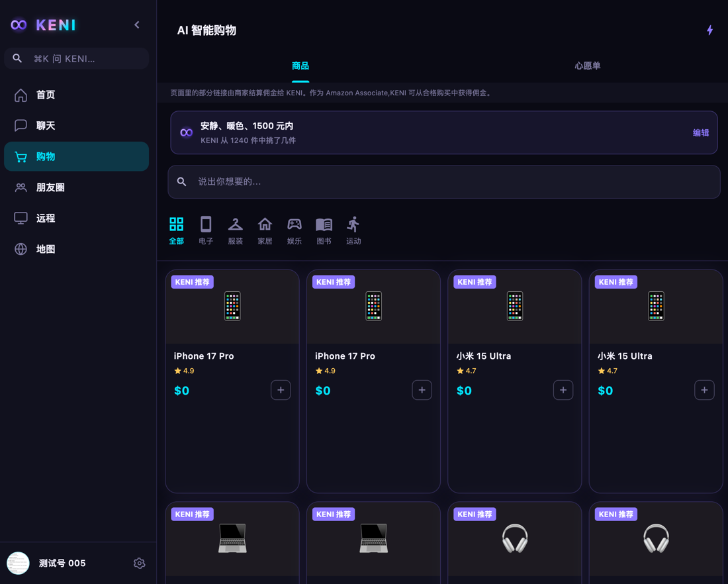
Task: Open the 聊天 chat section
Action: click(x=77, y=125)
